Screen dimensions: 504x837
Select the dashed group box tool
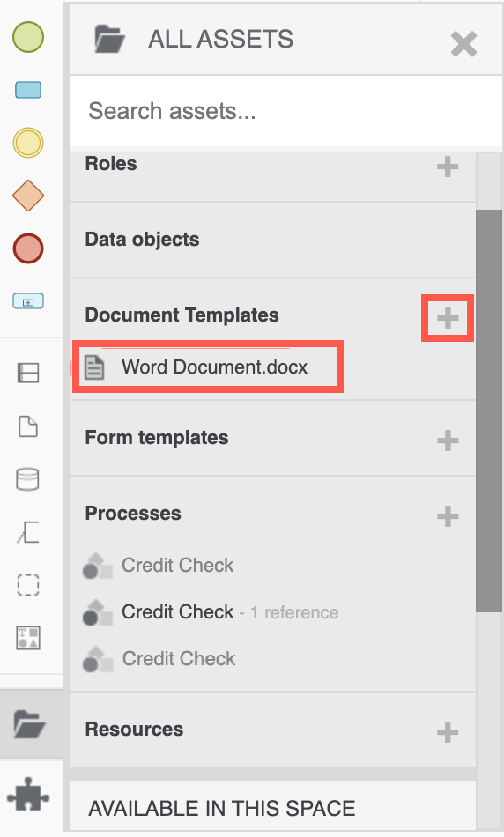point(28,584)
